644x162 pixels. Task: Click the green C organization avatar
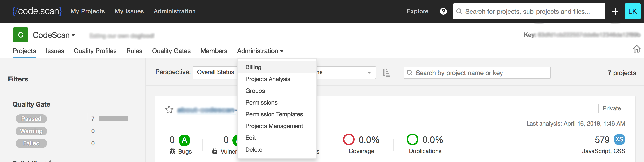click(x=21, y=35)
